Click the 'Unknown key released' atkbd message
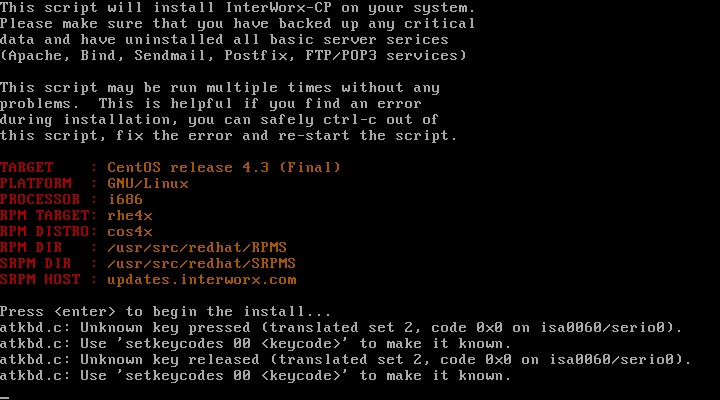Viewport: 720px width, 400px height. point(346,360)
